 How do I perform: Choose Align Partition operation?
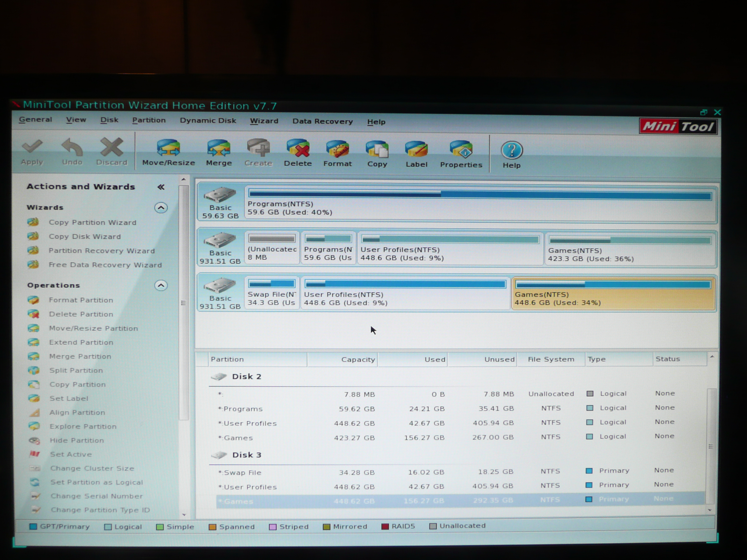pyautogui.click(x=77, y=412)
